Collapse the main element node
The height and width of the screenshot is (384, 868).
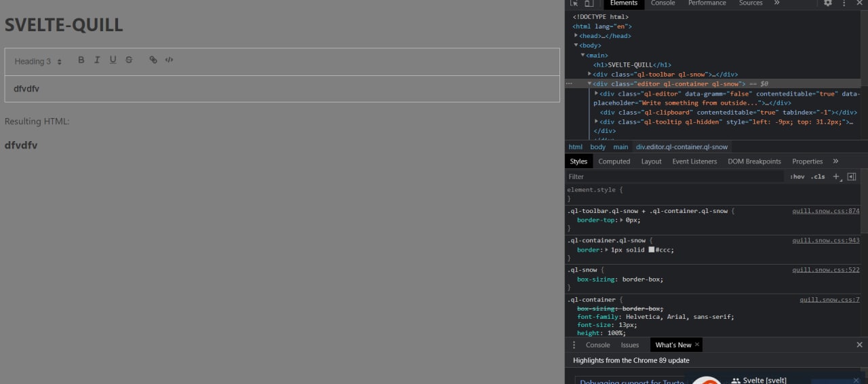(583, 55)
